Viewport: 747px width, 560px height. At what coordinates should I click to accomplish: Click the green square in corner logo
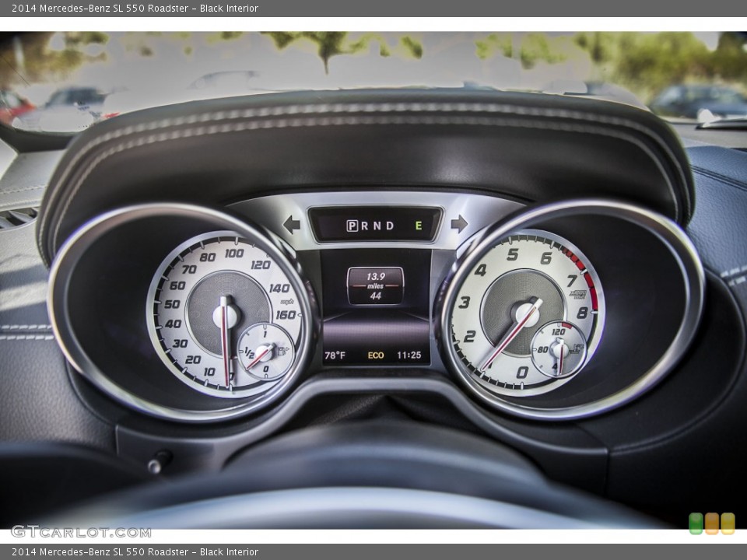pyautogui.click(x=696, y=523)
